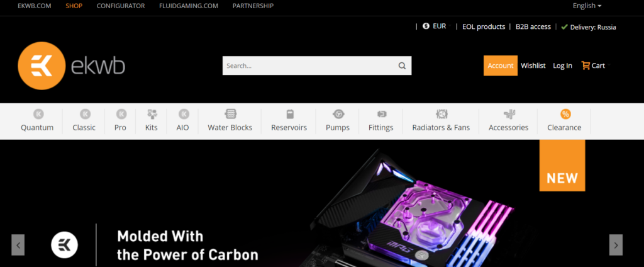Click the EKWB orange logo
This screenshot has height=267, width=644.
click(x=42, y=66)
